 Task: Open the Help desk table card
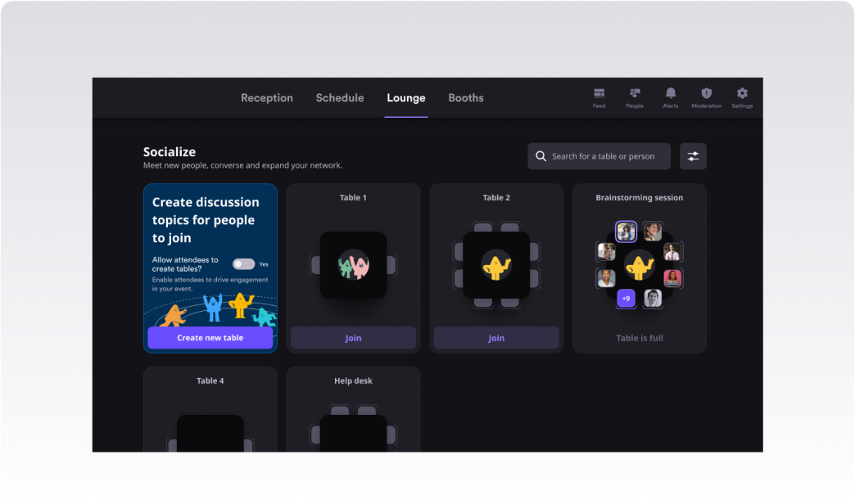click(x=353, y=409)
